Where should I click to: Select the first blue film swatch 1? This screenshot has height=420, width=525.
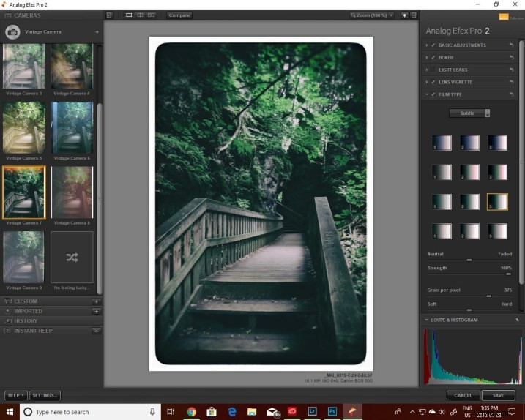[x=442, y=143]
